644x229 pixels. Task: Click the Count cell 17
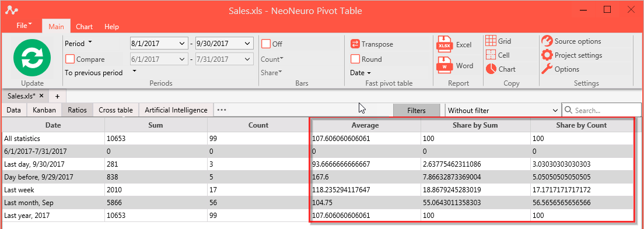click(x=258, y=189)
